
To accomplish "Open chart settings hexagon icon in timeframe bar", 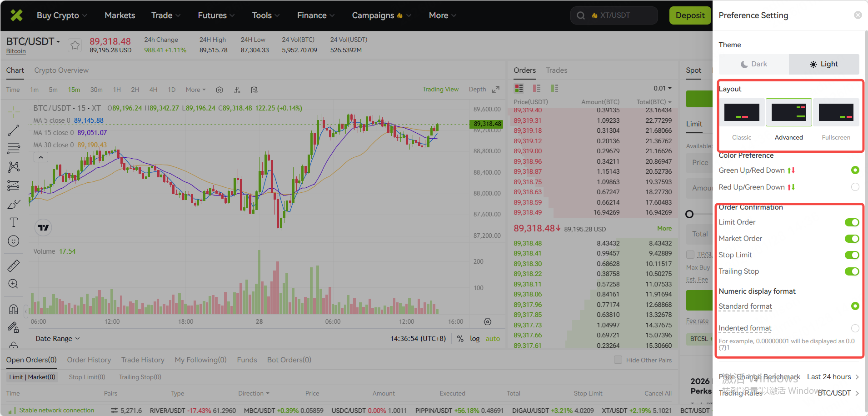I will (x=219, y=90).
